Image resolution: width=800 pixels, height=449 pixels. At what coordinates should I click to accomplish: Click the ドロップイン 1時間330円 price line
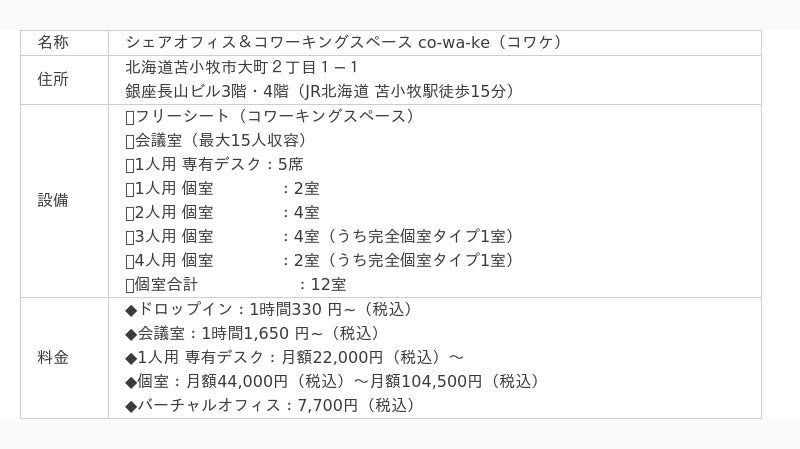(x=270, y=309)
